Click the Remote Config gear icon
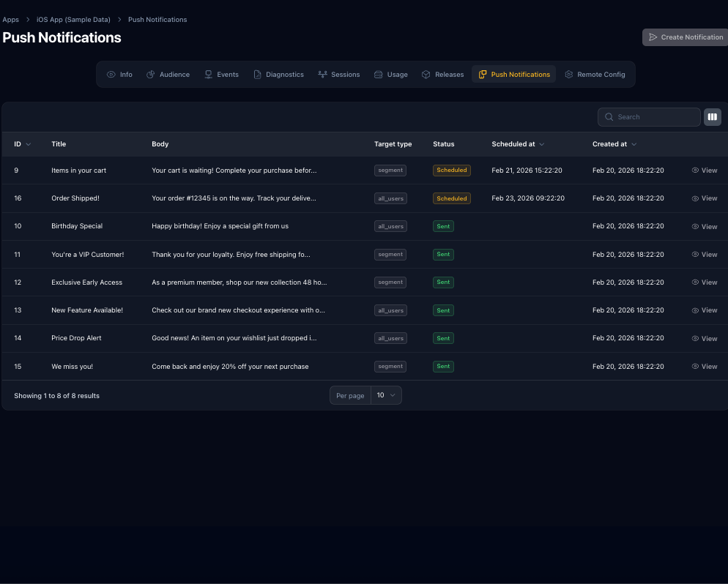 pyautogui.click(x=569, y=75)
